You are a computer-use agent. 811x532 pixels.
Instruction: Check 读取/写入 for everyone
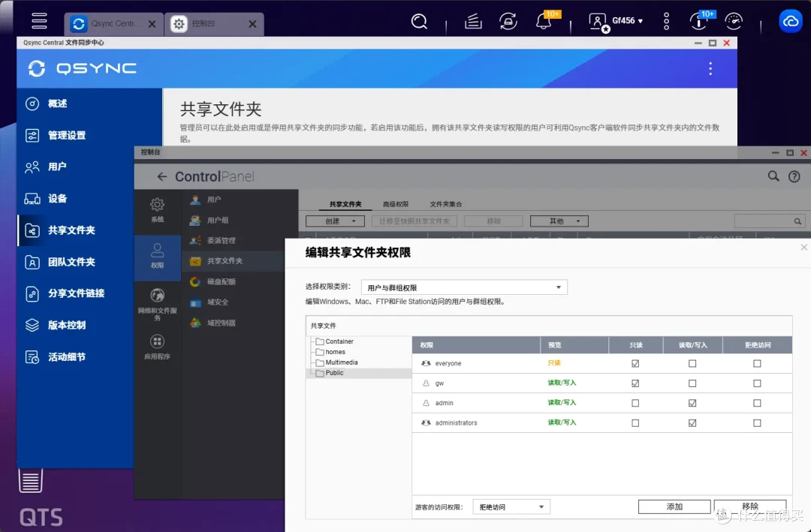coord(692,363)
